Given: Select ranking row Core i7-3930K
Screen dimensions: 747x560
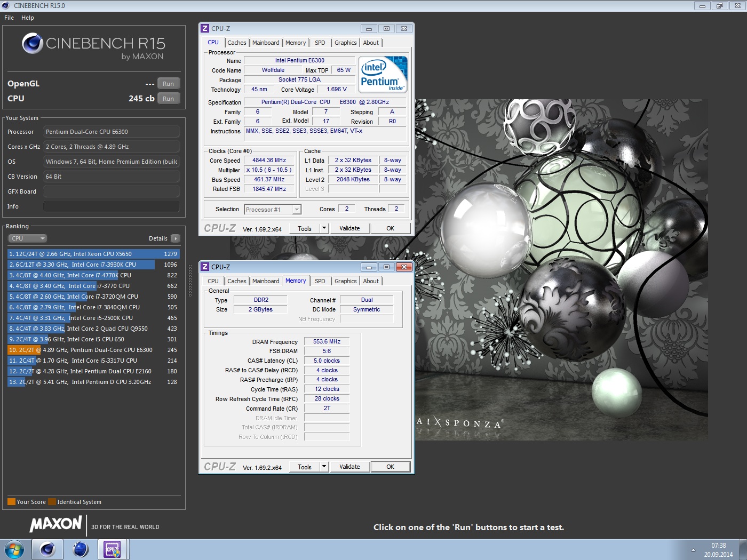Looking at the screenshot, I should 93,265.
